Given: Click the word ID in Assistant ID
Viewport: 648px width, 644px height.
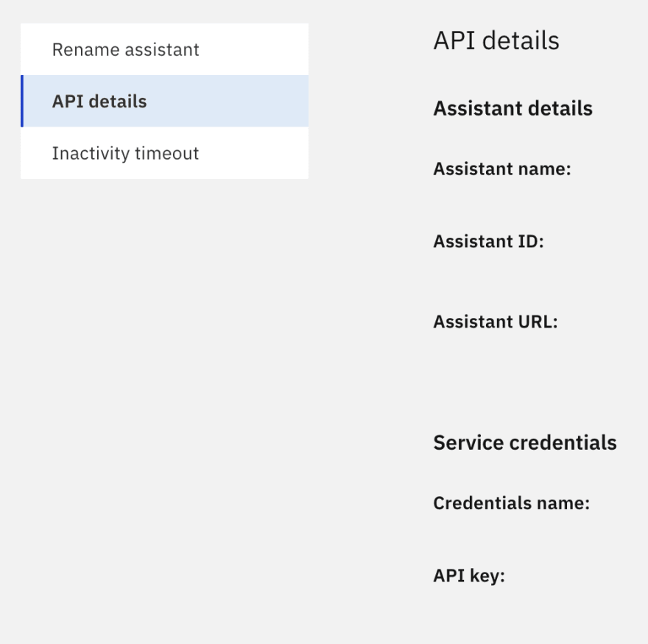Looking at the screenshot, I should click(x=530, y=241).
